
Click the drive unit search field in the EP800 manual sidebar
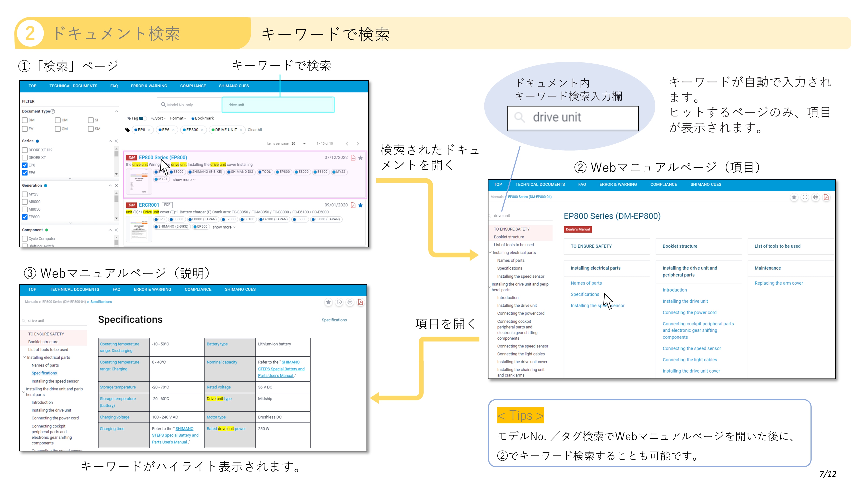pos(521,216)
